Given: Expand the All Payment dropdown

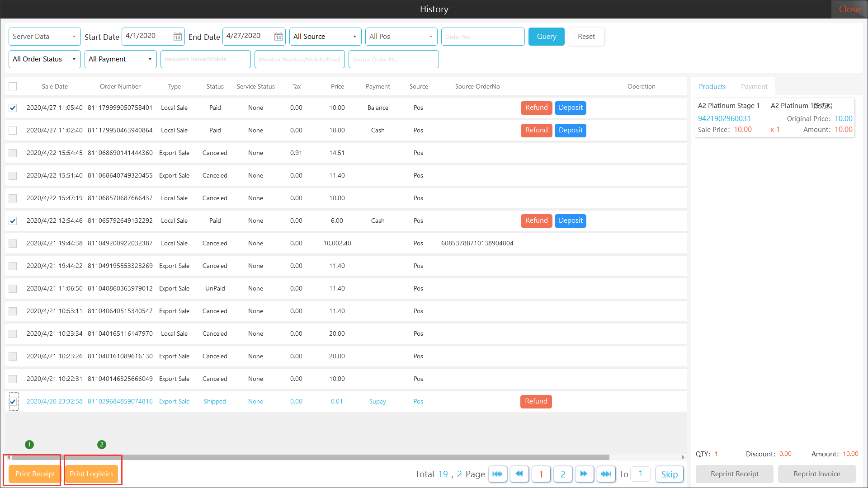Looking at the screenshot, I should (x=120, y=59).
